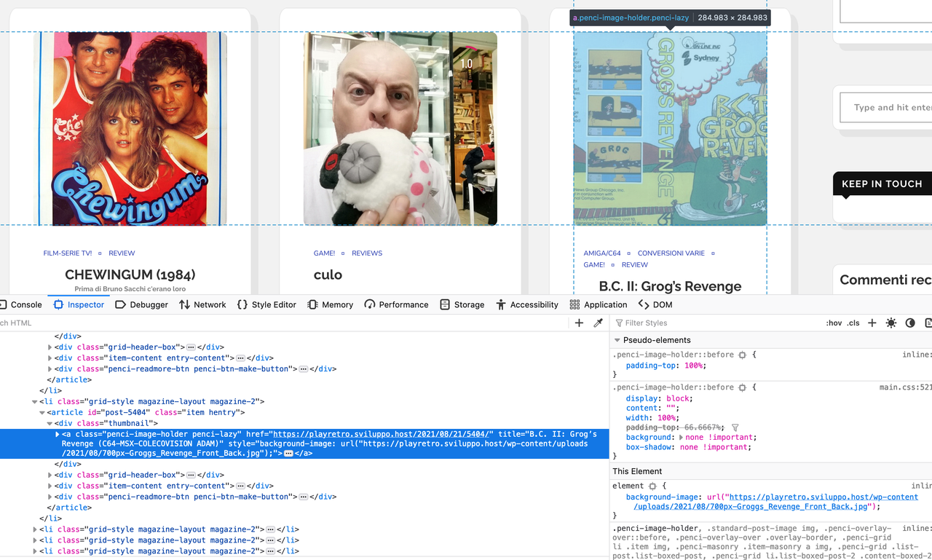Open the CHEWINGUM (1984) post title
Viewport: 932px width, 560px height.
tap(130, 275)
